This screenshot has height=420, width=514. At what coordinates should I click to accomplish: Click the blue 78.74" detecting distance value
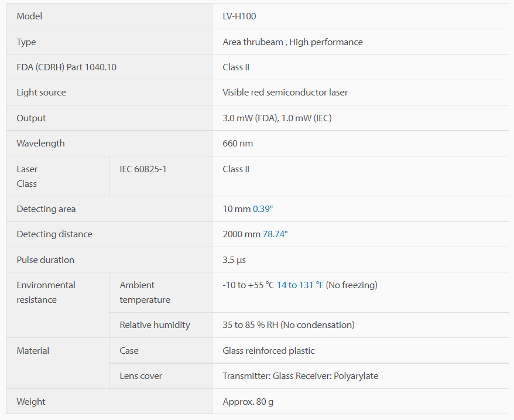coord(275,234)
